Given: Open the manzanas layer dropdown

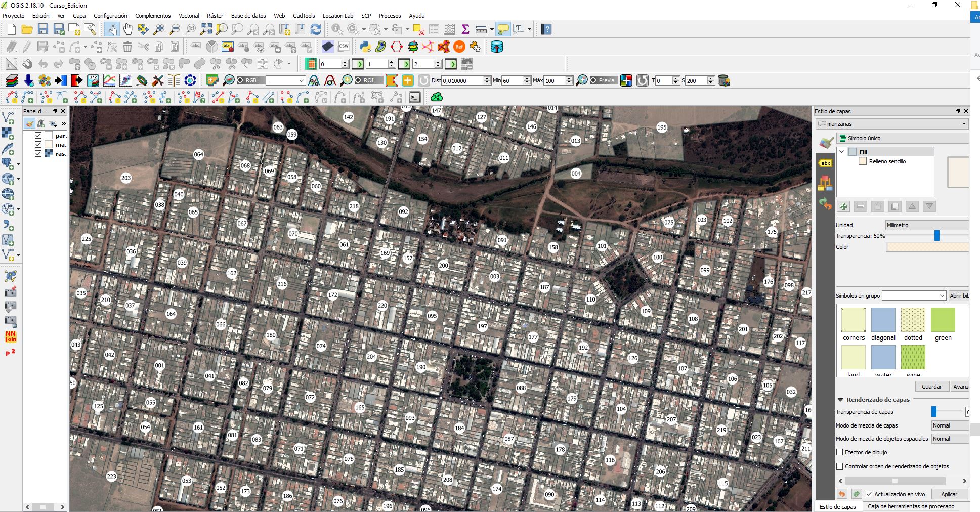Looking at the screenshot, I should 892,124.
